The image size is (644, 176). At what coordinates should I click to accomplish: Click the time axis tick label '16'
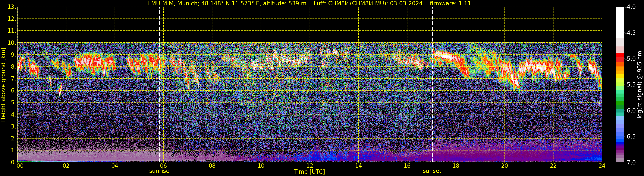click(x=407, y=166)
